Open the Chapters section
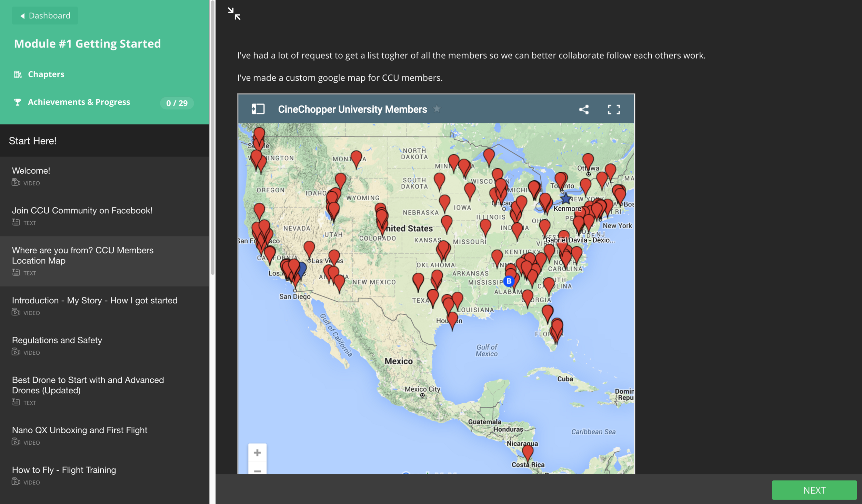The height and width of the screenshot is (504, 862). [x=46, y=74]
